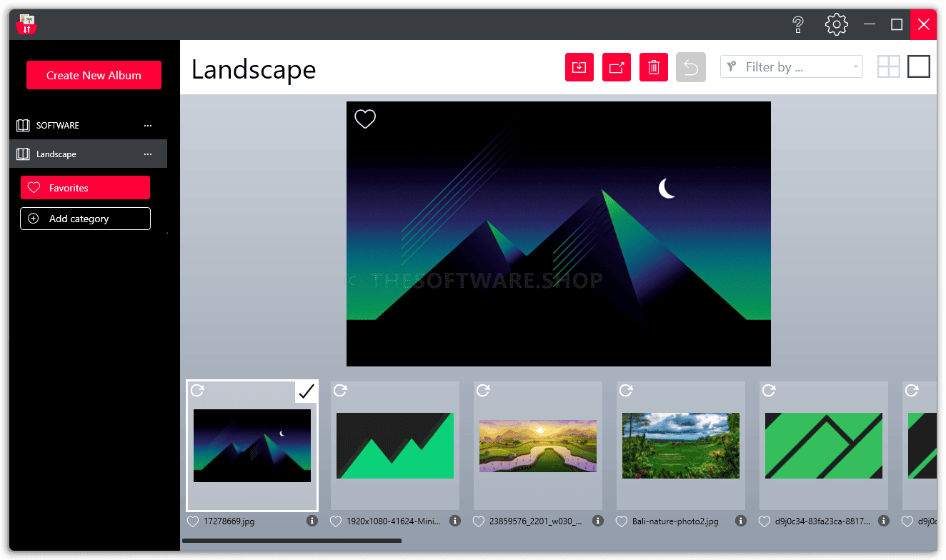Toggle favorite heart for 17278669.jpg
Viewport: 946px width, 560px height.
click(x=193, y=521)
